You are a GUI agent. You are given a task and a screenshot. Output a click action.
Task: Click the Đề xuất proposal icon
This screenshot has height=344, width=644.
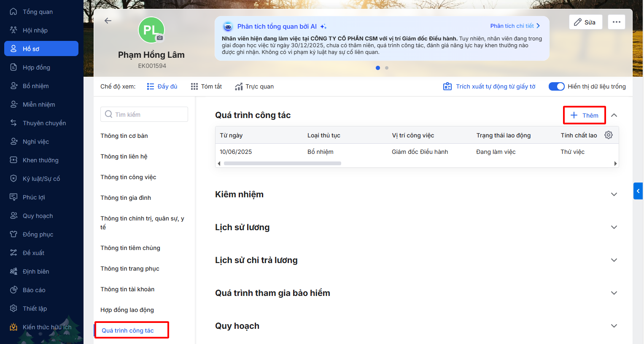pyautogui.click(x=13, y=253)
